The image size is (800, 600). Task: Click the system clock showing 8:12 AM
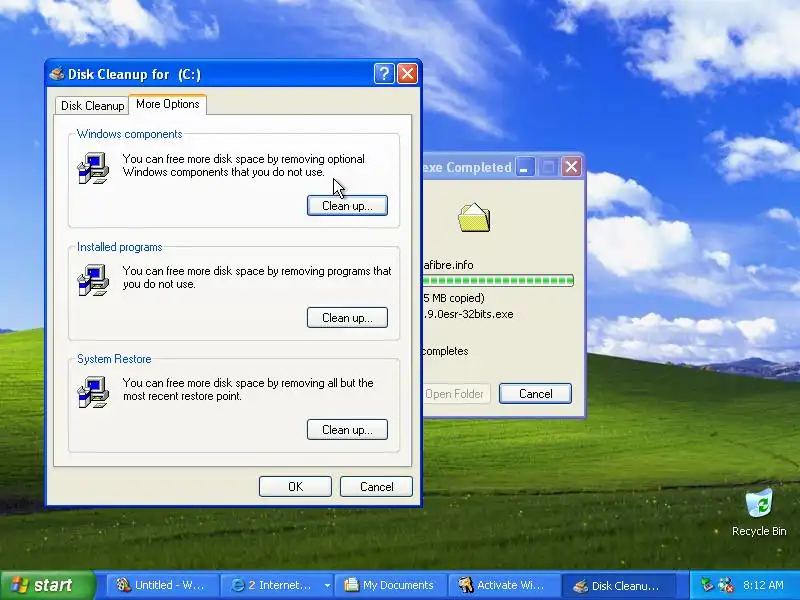pos(763,585)
